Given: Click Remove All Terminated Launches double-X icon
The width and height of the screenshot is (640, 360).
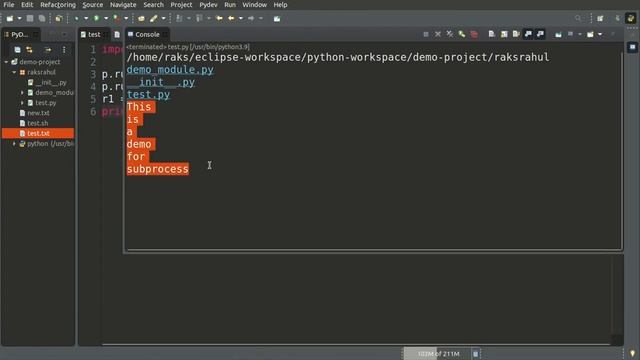Looking at the screenshot, I should coord(449,34).
